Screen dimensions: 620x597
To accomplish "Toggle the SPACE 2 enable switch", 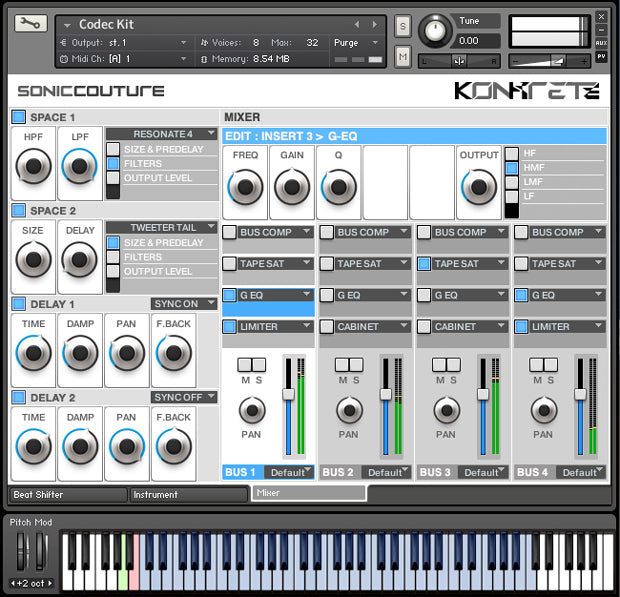I will [x=18, y=210].
